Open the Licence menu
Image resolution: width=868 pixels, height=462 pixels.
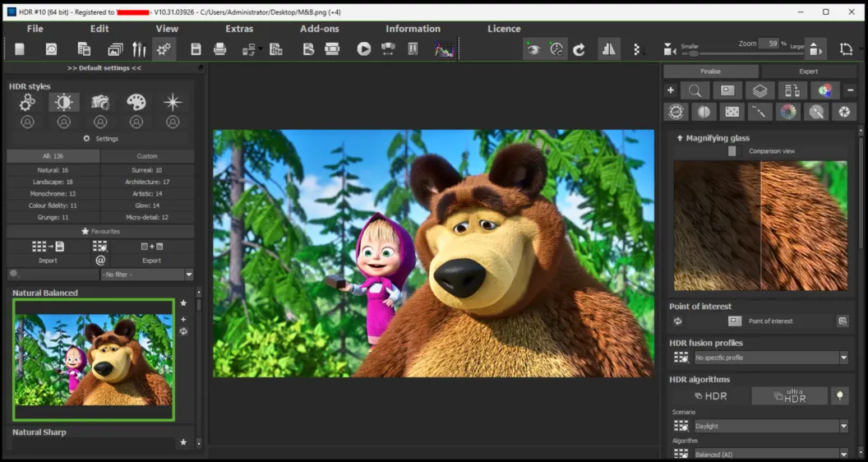pyautogui.click(x=504, y=29)
